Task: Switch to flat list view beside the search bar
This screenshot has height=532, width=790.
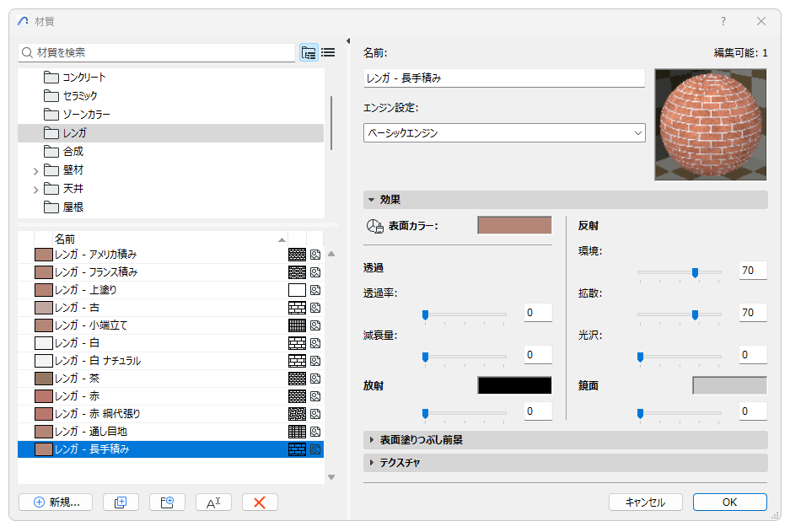Action: [x=328, y=51]
